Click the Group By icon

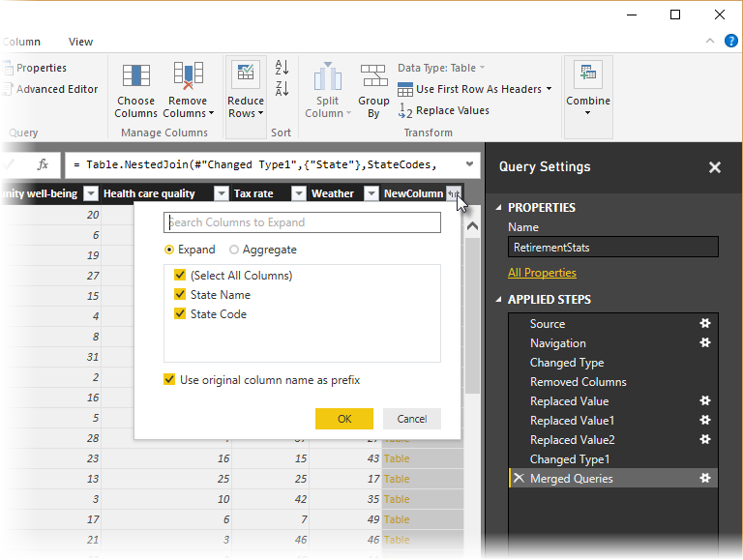coord(373,75)
